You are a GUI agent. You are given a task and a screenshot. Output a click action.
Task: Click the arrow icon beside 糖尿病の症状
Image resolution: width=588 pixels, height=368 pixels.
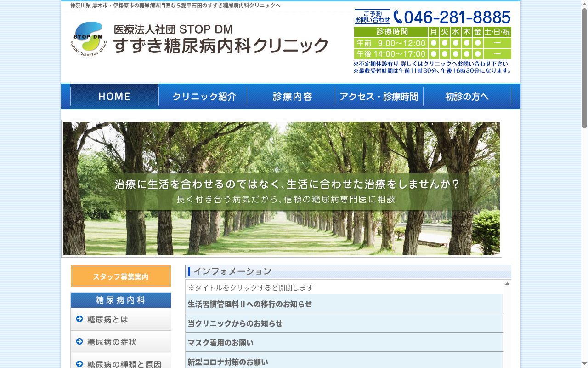pyautogui.click(x=79, y=341)
